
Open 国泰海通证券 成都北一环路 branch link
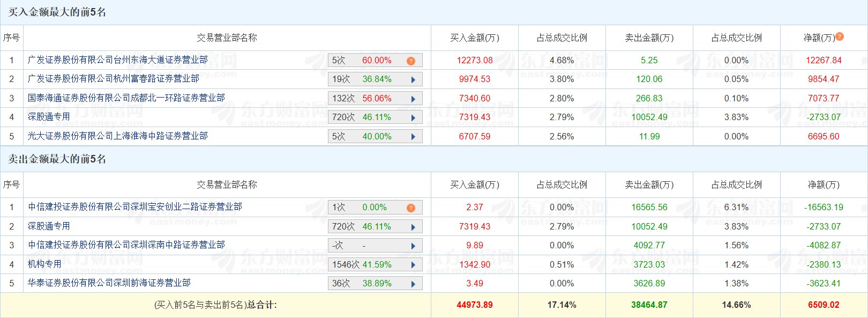click(x=126, y=98)
